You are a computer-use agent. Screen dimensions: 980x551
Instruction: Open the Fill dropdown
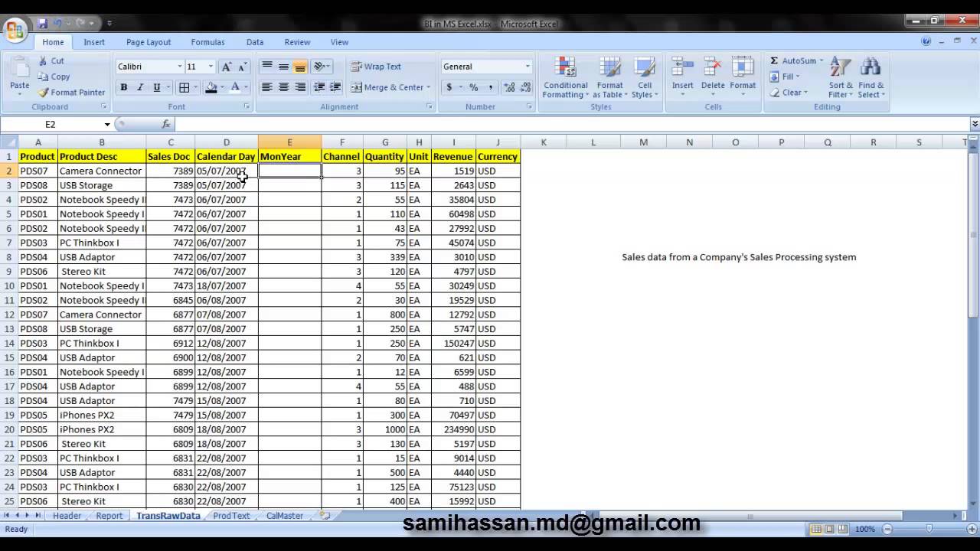tap(785, 77)
